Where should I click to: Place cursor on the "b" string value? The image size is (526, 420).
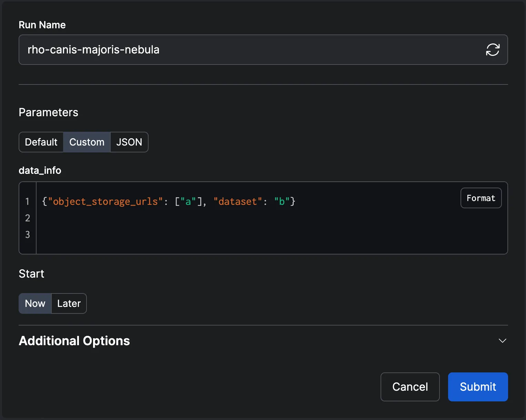tap(282, 201)
